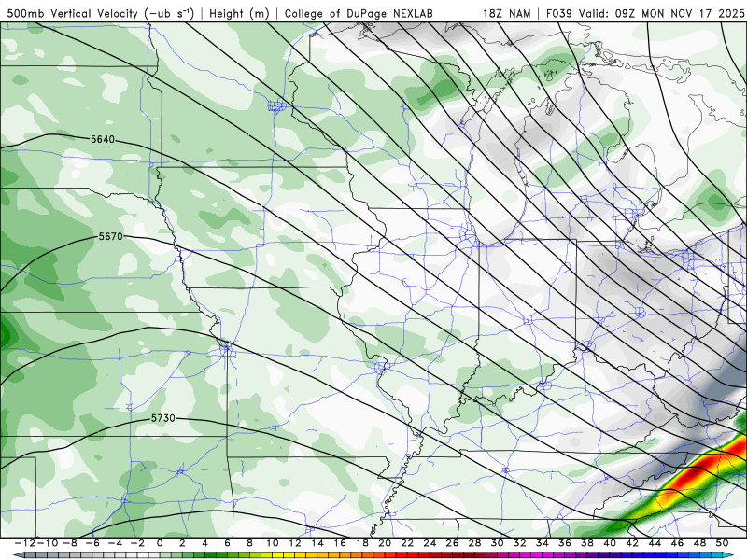Click the 34 value on color scale
This screenshot has width=747, height=560.
click(543, 543)
